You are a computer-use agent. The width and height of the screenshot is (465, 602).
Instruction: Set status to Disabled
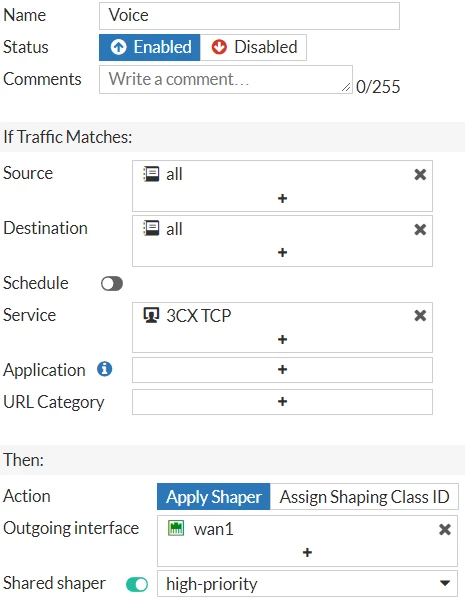click(x=253, y=47)
